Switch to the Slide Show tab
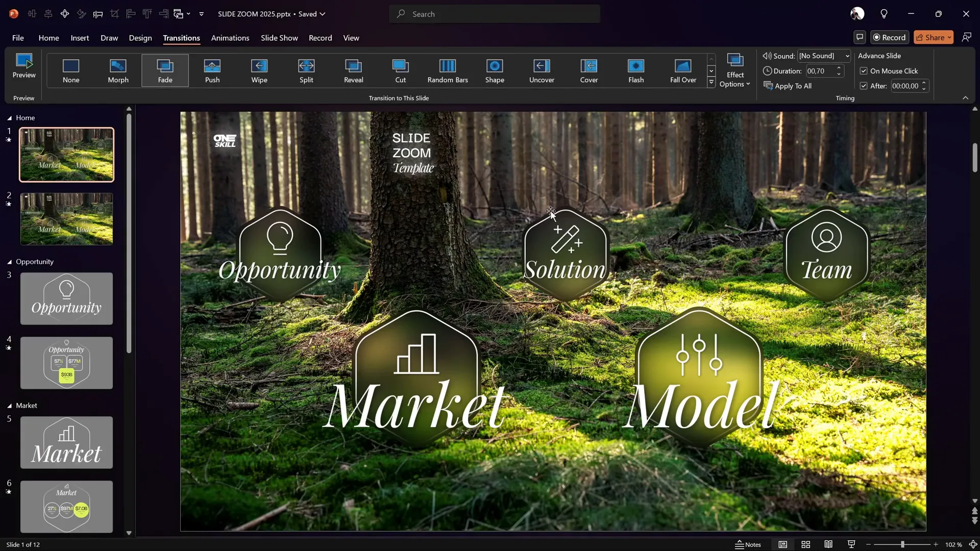The height and width of the screenshot is (551, 980). (279, 38)
